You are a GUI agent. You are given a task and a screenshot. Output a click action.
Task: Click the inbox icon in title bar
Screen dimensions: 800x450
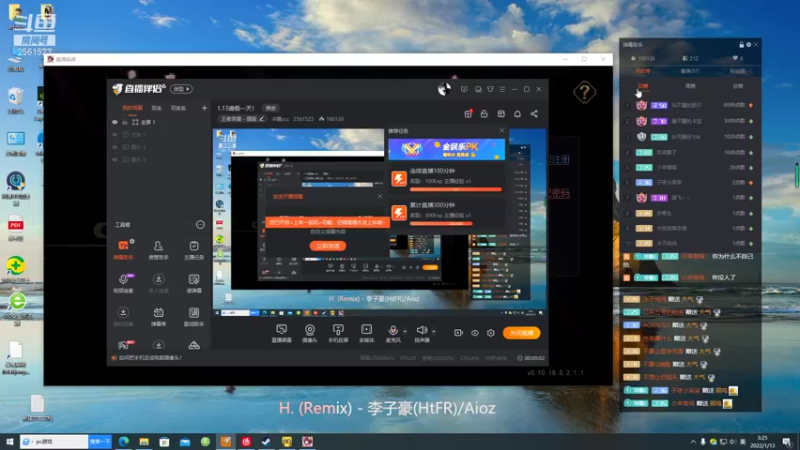click(x=478, y=89)
